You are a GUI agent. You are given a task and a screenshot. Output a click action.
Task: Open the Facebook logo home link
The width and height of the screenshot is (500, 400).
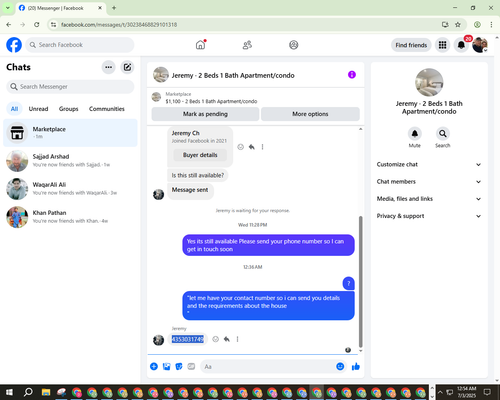tap(14, 45)
